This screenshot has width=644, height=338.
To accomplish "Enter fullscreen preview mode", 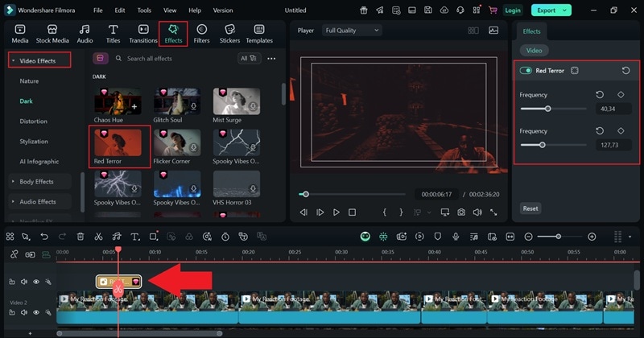I will (493, 212).
